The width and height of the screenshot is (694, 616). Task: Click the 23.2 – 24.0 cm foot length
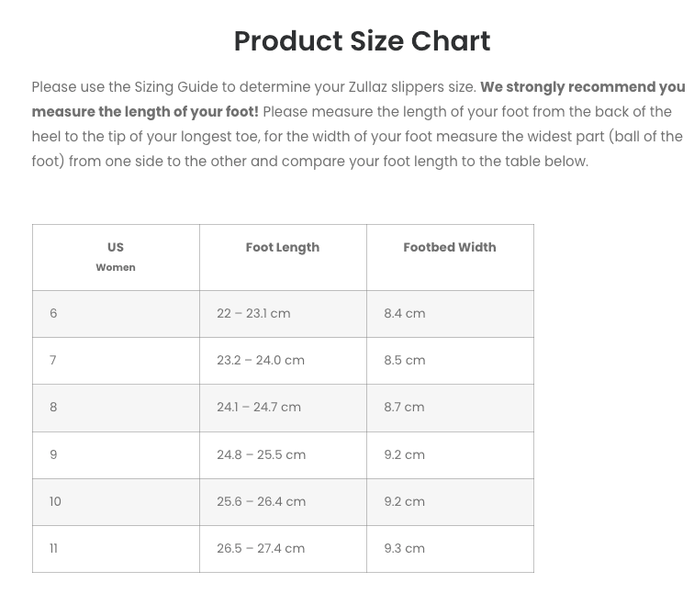[x=261, y=361]
